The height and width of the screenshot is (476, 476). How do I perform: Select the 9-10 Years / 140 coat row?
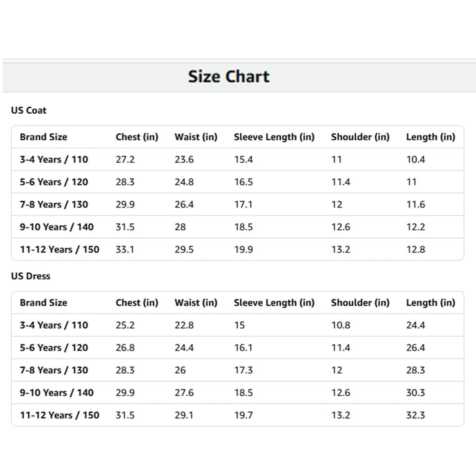pyautogui.click(x=238, y=227)
